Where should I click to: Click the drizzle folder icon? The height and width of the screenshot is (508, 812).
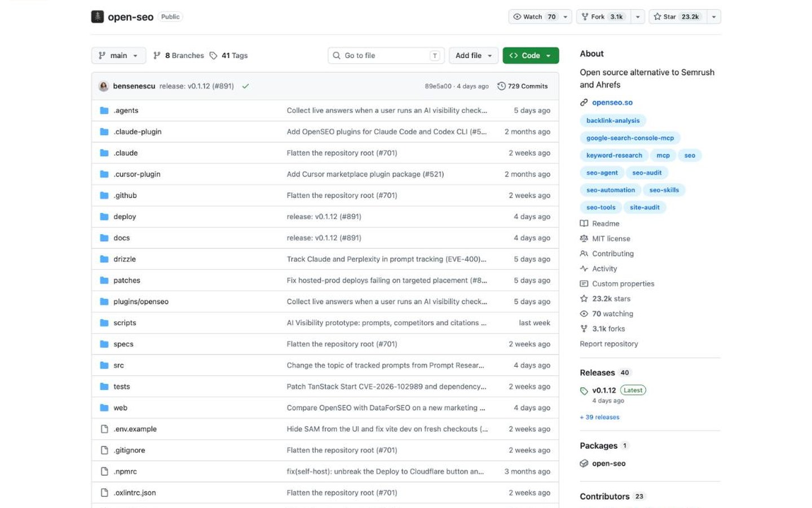(x=104, y=259)
